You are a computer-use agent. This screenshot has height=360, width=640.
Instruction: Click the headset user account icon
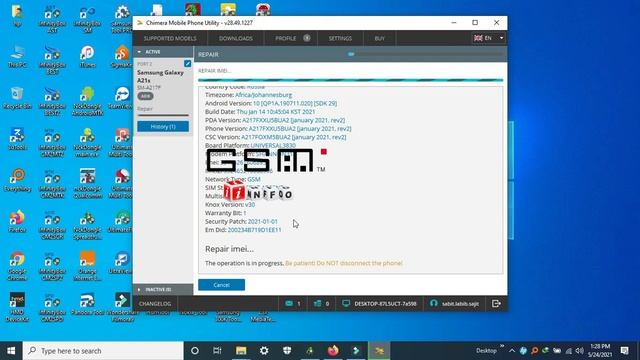click(433, 303)
